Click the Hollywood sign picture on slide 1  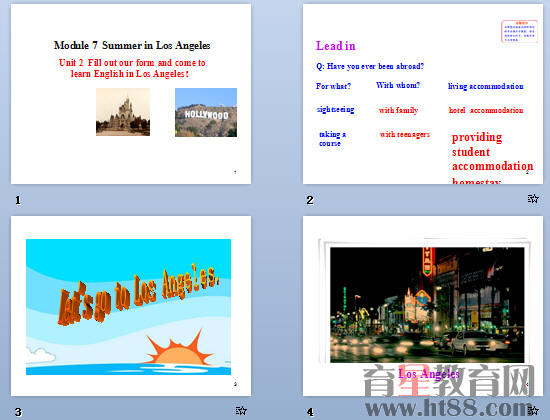click(206, 112)
